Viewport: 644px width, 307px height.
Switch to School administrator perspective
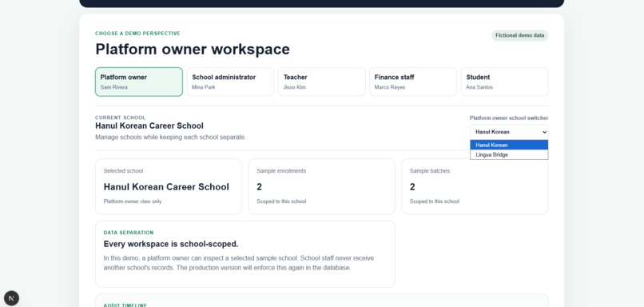click(230, 82)
